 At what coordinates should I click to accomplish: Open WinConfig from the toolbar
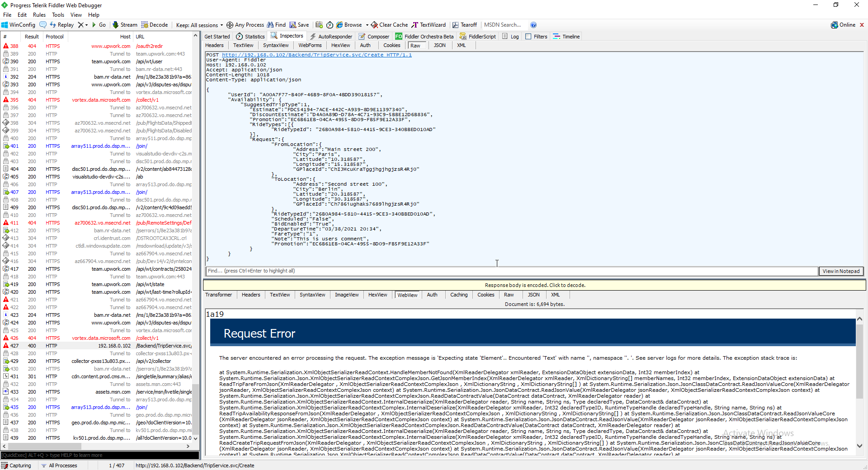(18, 25)
